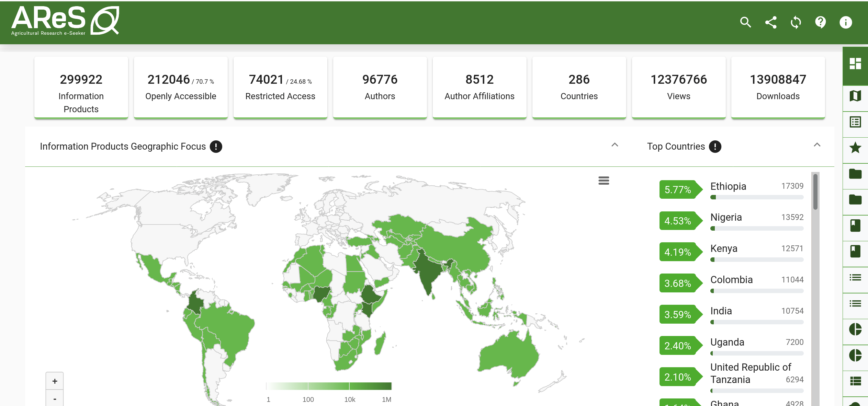The height and width of the screenshot is (406, 868).
Task: Click Australia on the world map
Action: 508,357
